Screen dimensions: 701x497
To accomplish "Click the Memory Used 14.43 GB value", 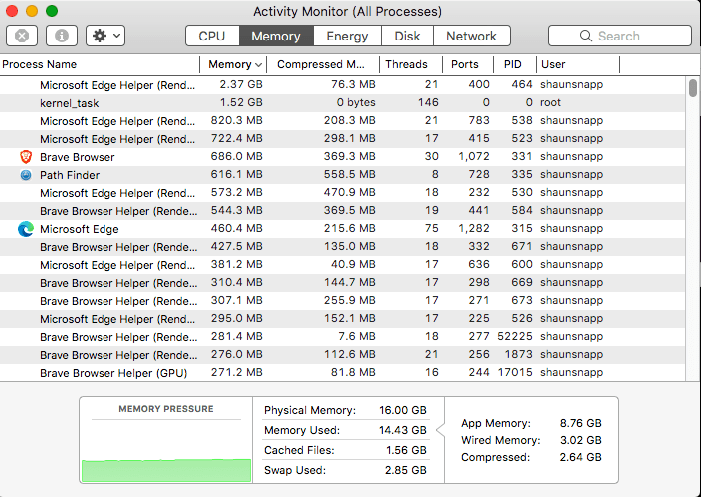I will (403, 430).
